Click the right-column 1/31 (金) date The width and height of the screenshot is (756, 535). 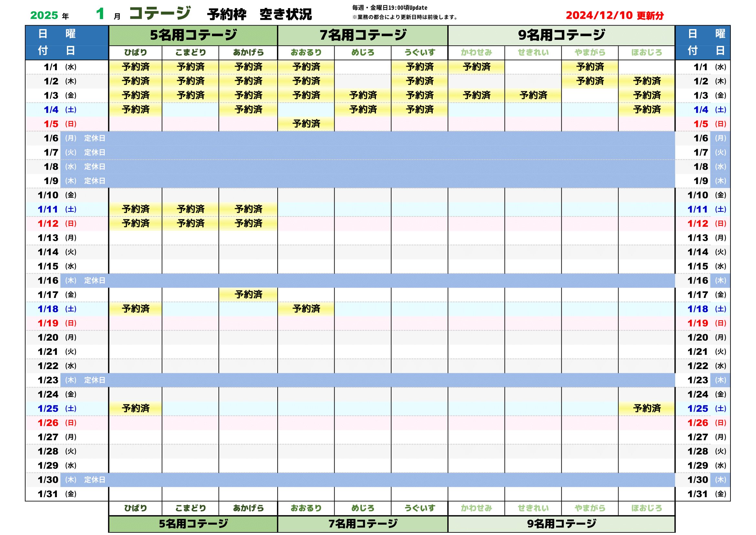pos(707,494)
